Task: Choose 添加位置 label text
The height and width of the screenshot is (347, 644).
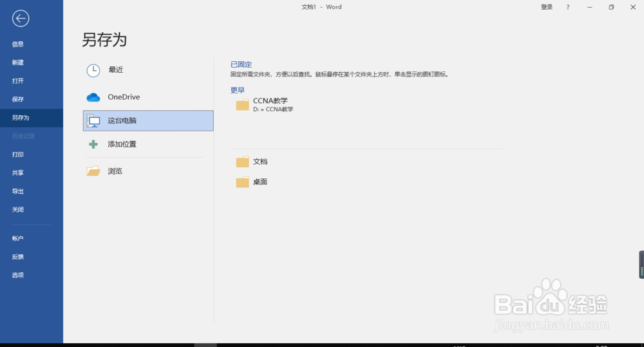Action: pos(122,144)
